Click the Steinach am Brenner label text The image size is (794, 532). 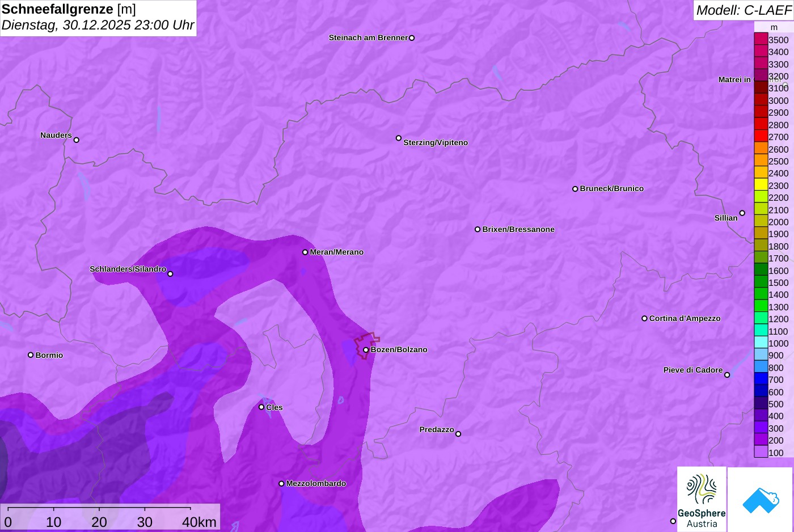(x=369, y=37)
